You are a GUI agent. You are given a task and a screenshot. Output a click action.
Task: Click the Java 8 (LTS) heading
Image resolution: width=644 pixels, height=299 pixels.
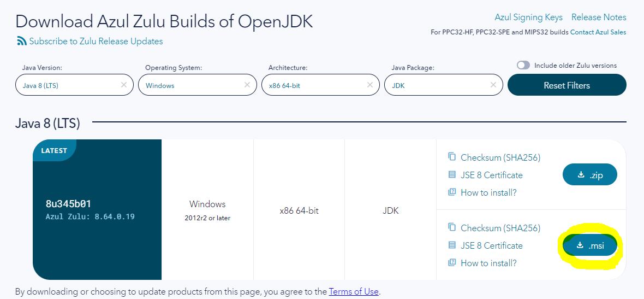(47, 123)
